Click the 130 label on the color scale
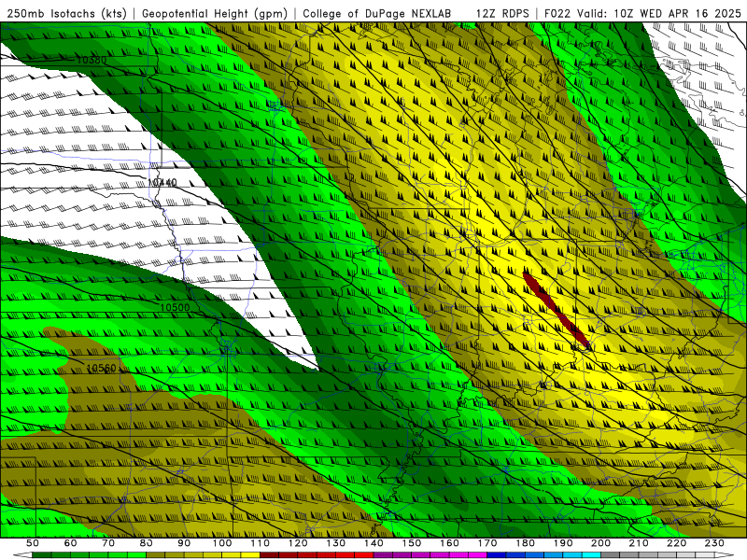The image size is (747, 560). pos(336,543)
